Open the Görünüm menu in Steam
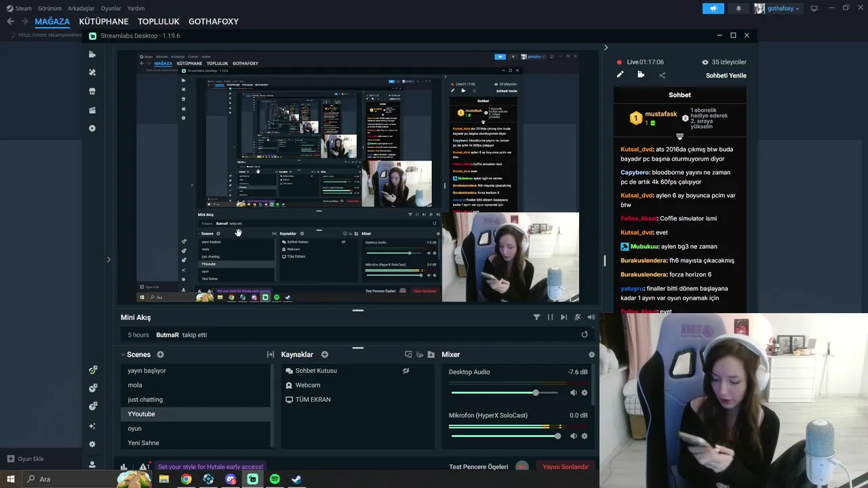Image resolution: width=868 pixels, height=488 pixels. click(50, 8)
